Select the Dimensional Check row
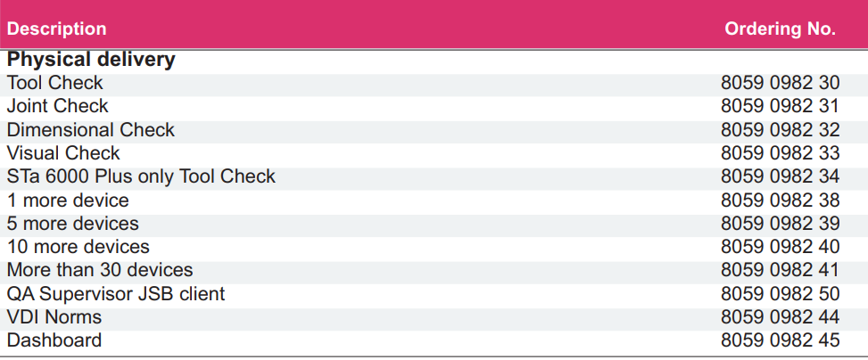The image size is (868, 360). click(x=434, y=130)
